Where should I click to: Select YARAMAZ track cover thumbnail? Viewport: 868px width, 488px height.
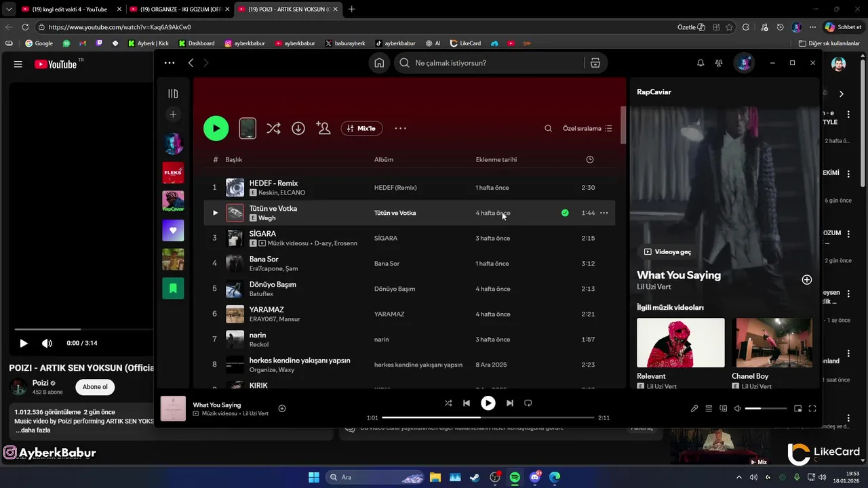[235, 314]
